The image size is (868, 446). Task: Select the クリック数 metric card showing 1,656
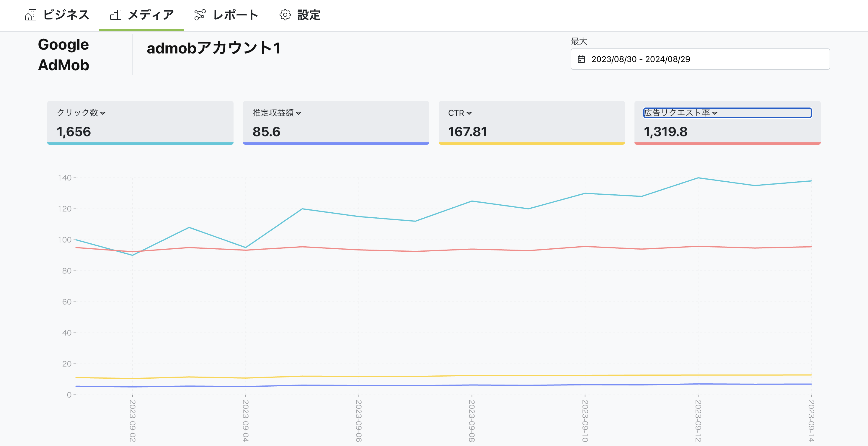[x=140, y=123]
